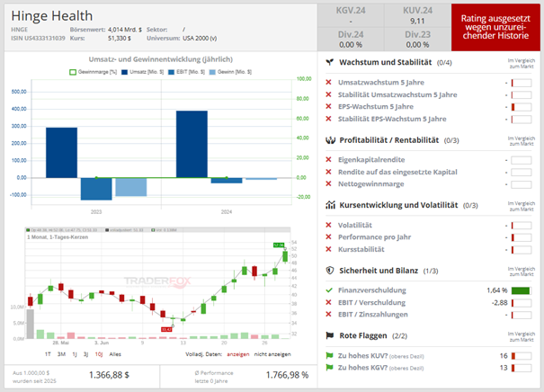
Task: Click the 'Umsatz- und Gewinnentwicklung (jährlich)' chart title
Action: click(x=161, y=59)
